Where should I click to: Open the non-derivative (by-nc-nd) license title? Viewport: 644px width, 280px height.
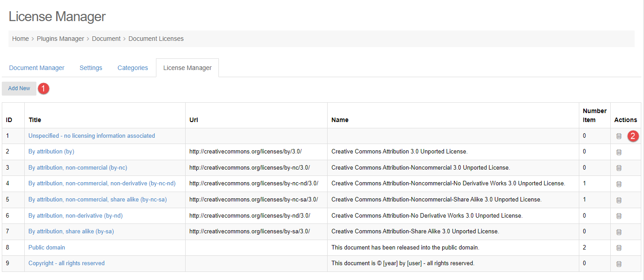pos(102,184)
